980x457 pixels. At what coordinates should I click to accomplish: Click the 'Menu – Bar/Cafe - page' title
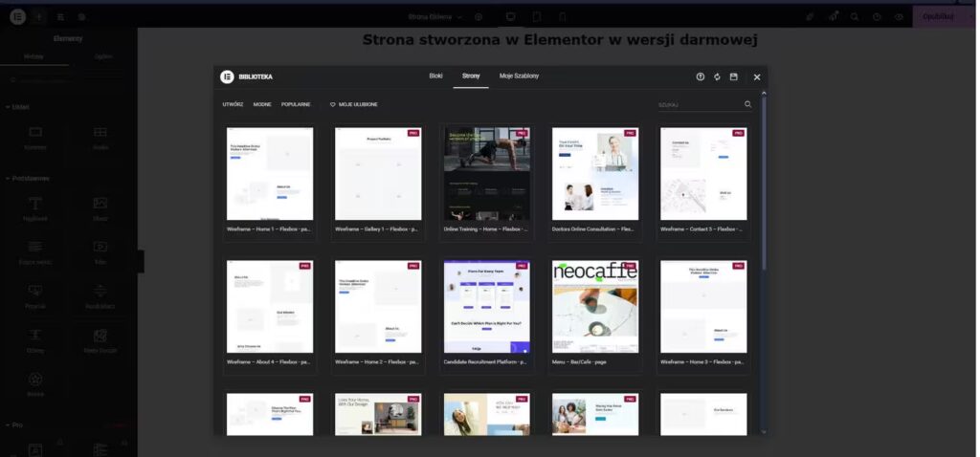point(579,362)
